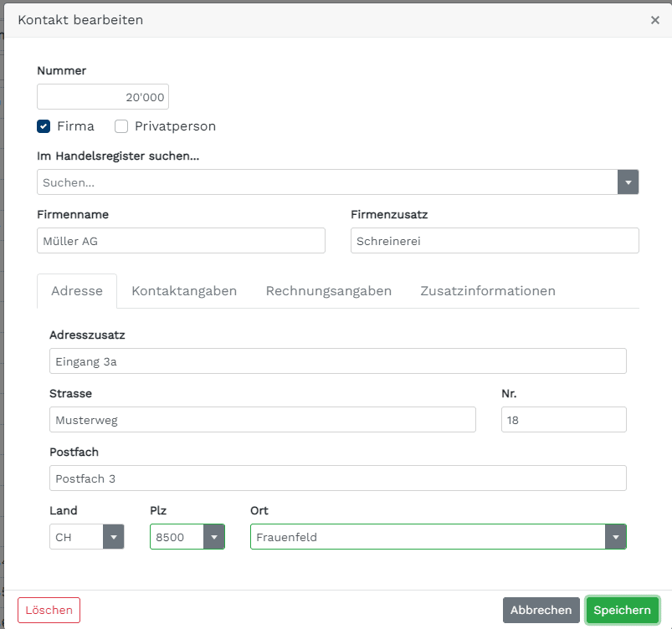Click the Postfach input field
The image size is (672, 629).
[x=338, y=478]
